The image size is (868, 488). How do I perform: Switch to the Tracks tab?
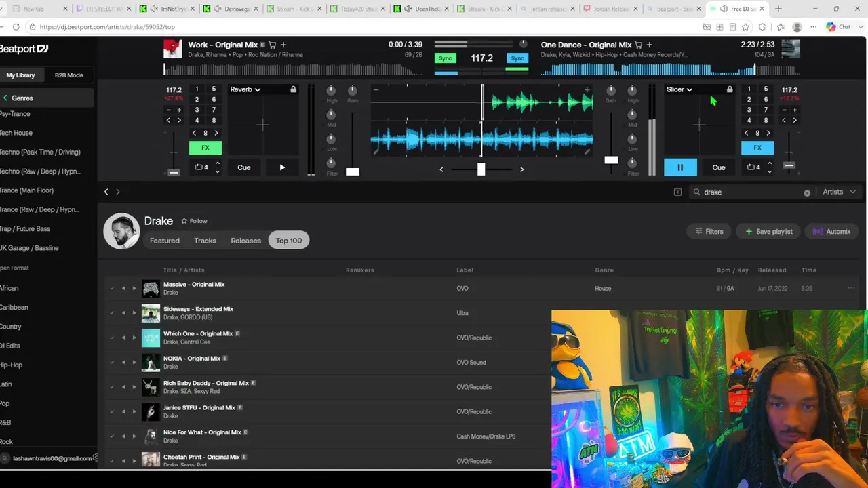pyautogui.click(x=205, y=241)
